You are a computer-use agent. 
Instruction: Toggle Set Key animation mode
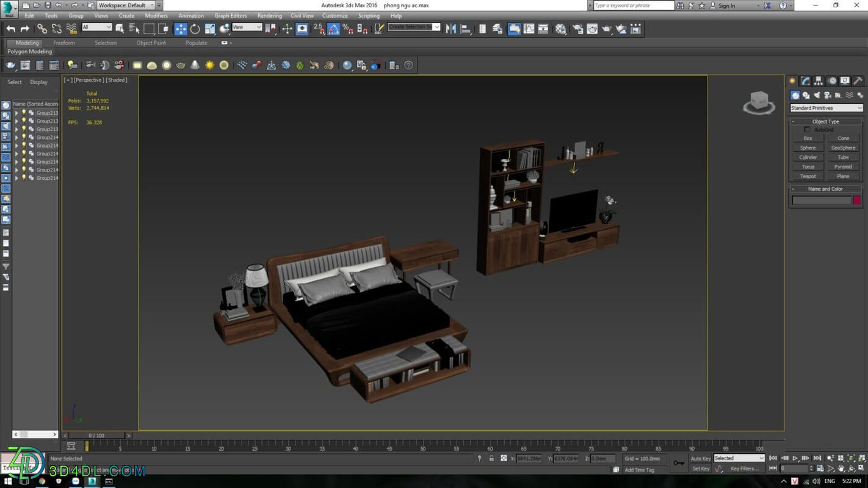(x=700, y=468)
